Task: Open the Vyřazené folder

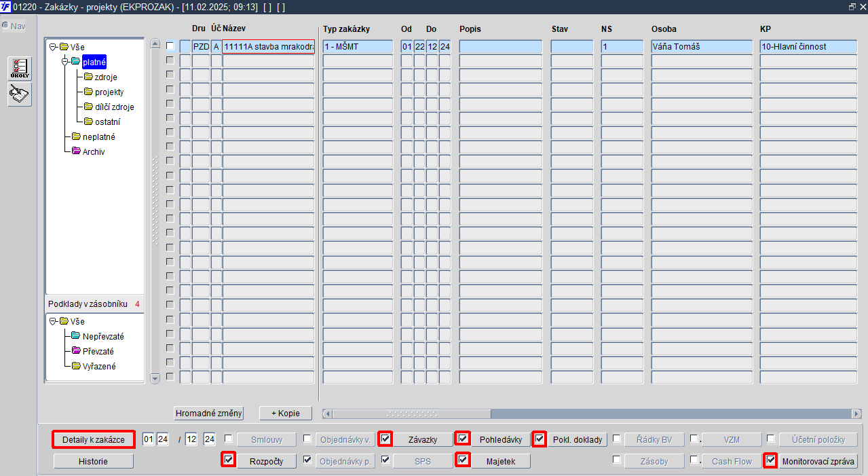Action: pyautogui.click(x=99, y=366)
